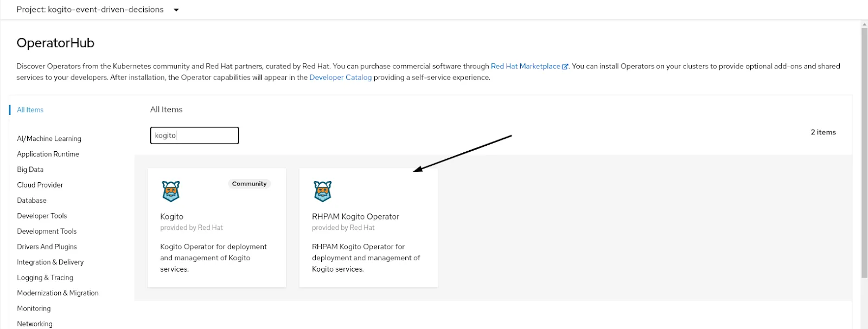Select the All Items category in sidebar

pyautogui.click(x=30, y=109)
